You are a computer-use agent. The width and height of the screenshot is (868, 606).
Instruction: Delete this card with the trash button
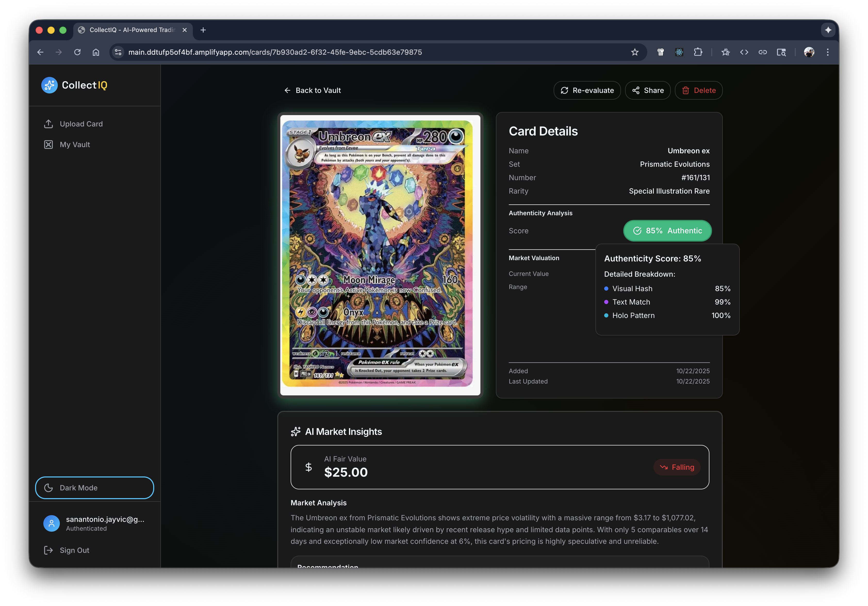698,90
